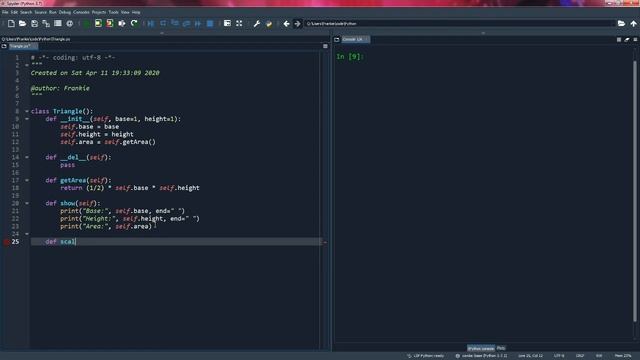Viewport: 640px width, 360px height.
Task: Click the Open file folder icon
Action: 22,24
